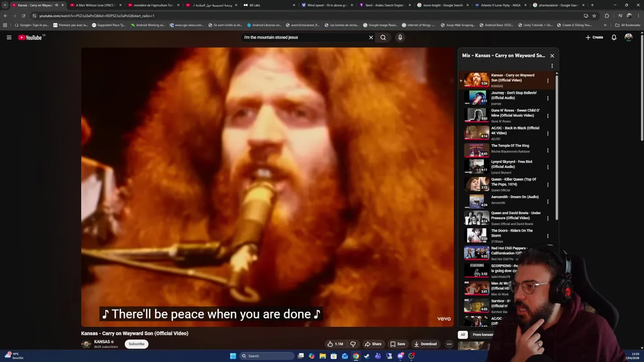
Task: Open more actions ellipsis below the video
Action: (x=449, y=344)
